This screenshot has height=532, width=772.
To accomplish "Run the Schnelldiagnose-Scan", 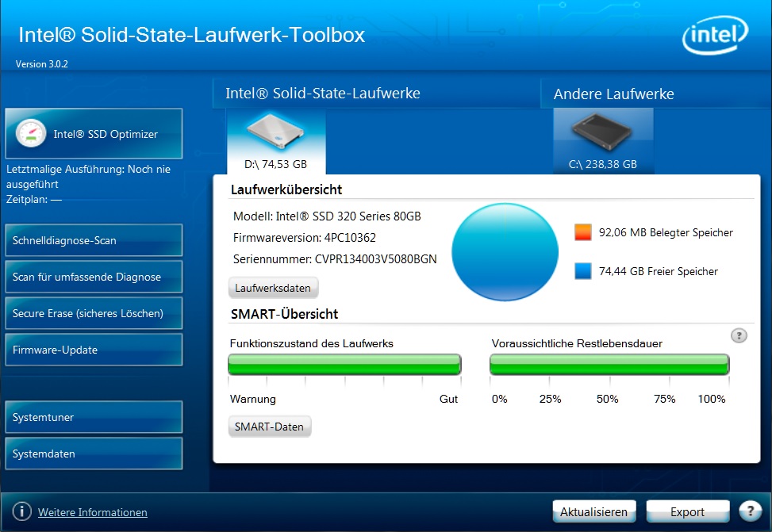I will click(x=94, y=240).
